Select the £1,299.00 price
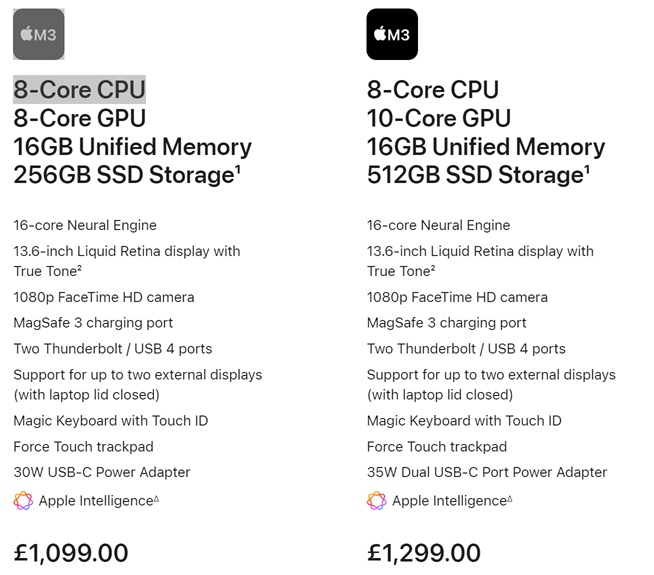 pyautogui.click(x=424, y=552)
